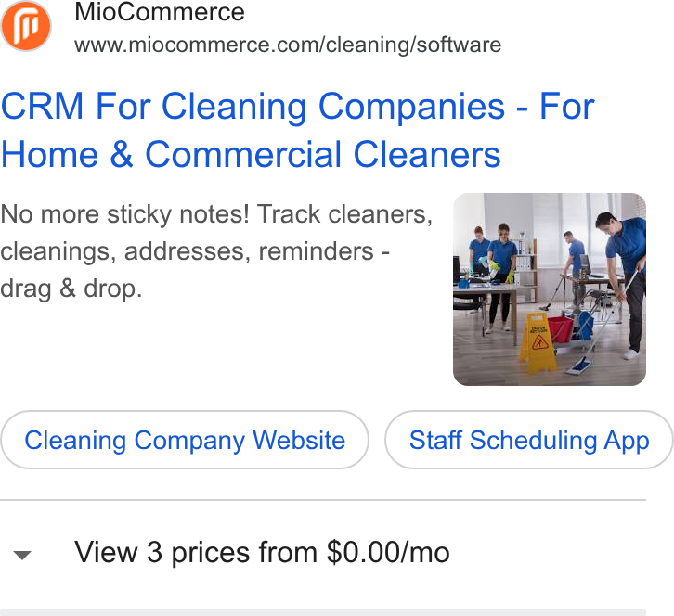Click the gray bar below the prices row
Image resolution: width=674 pixels, height=616 pixels.
point(323,612)
